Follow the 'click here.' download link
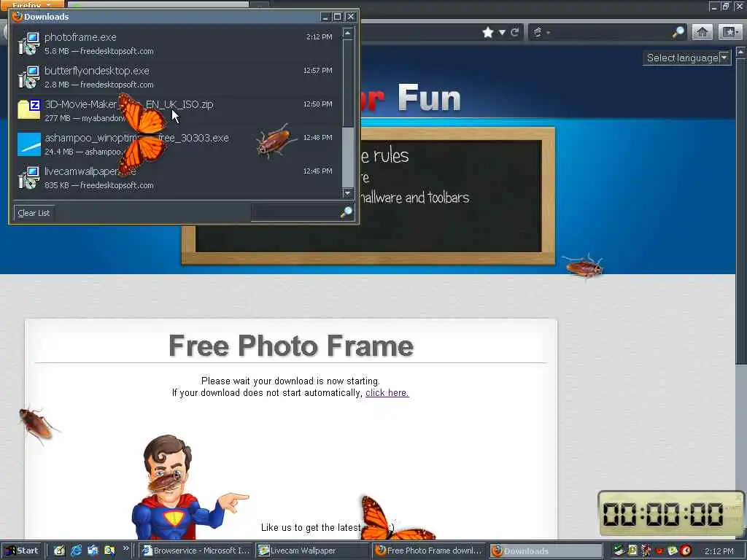Viewport: 747px width, 560px height. point(387,393)
